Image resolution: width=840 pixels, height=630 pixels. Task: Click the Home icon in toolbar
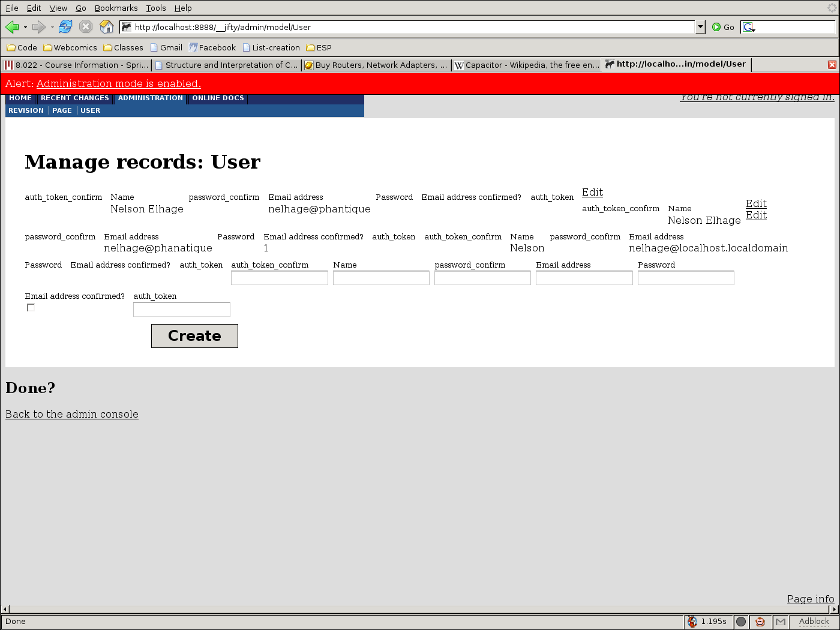pos(106,27)
